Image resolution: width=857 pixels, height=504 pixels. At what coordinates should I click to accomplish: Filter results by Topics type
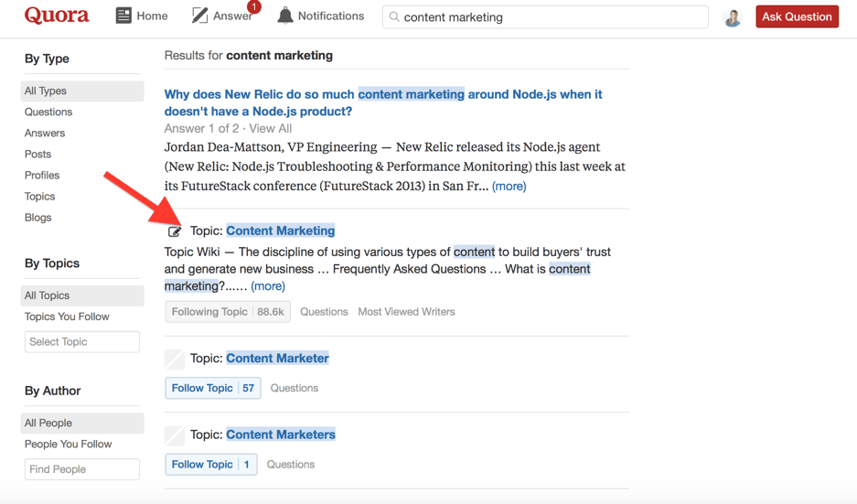click(x=39, y=197)
